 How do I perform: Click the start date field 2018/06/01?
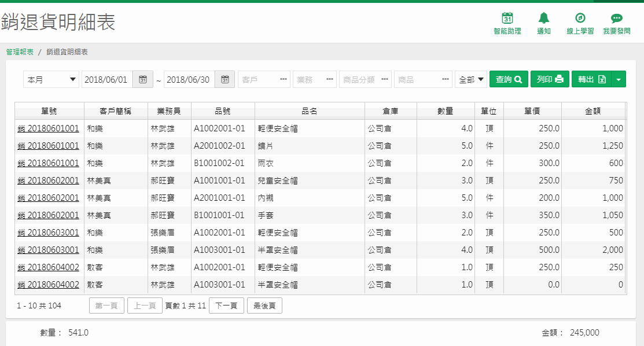107,79
